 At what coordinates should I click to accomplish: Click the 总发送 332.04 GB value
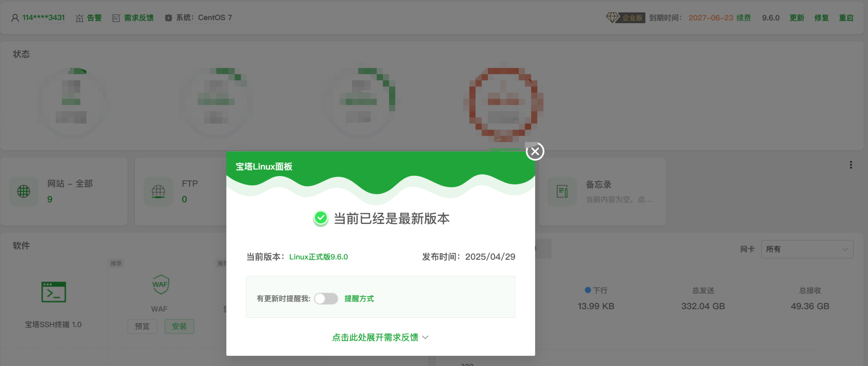coord(703,306)
